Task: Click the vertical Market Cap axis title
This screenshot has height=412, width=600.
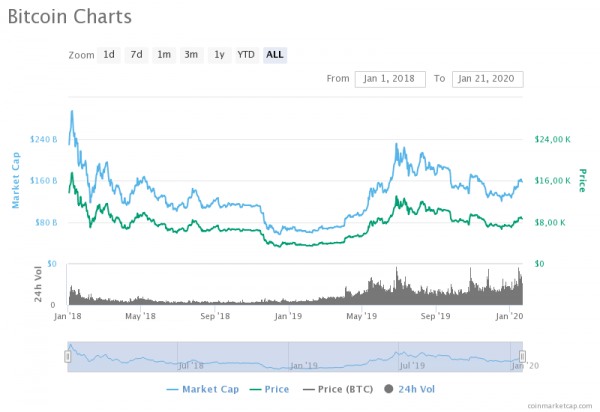Action: 16,180
